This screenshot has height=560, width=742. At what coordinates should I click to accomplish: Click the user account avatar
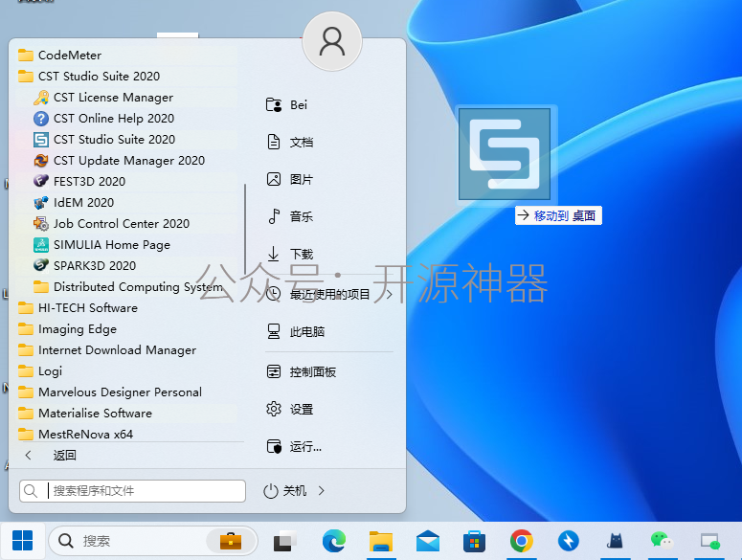[332, 41]
